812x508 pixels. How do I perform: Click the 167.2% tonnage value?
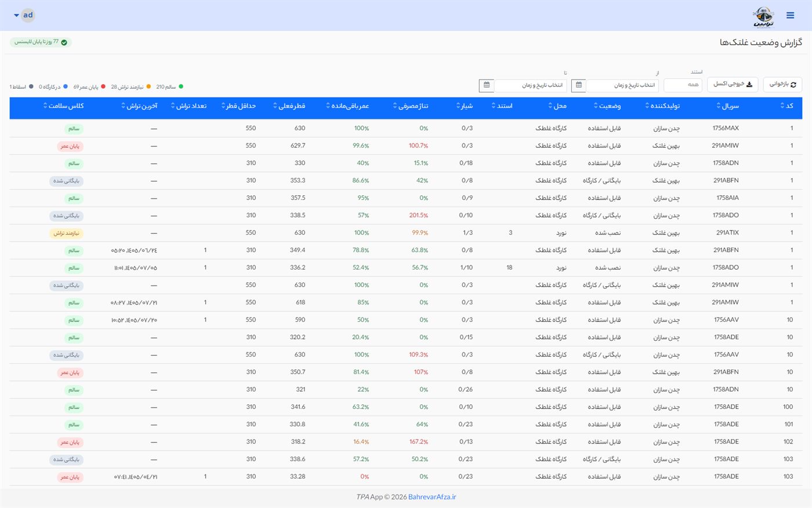tap(419, 442)
